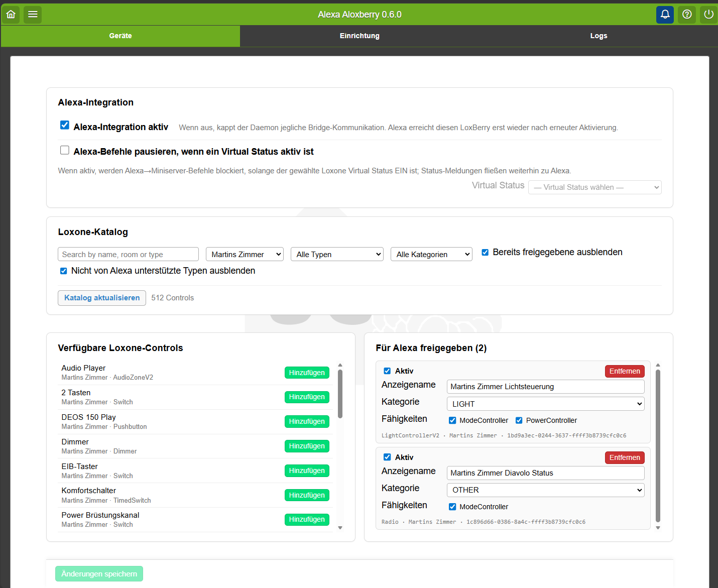Viewport: 718px width, 588px height.
Task: Click the available controls list scrollbar thumb
Action: pyautogui.click(x=340, y=394)
